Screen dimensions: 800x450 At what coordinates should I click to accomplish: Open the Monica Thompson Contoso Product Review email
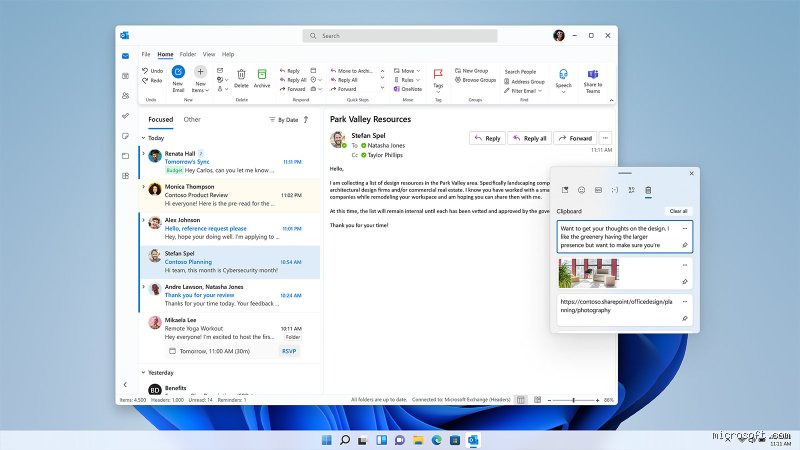[230, 195]
